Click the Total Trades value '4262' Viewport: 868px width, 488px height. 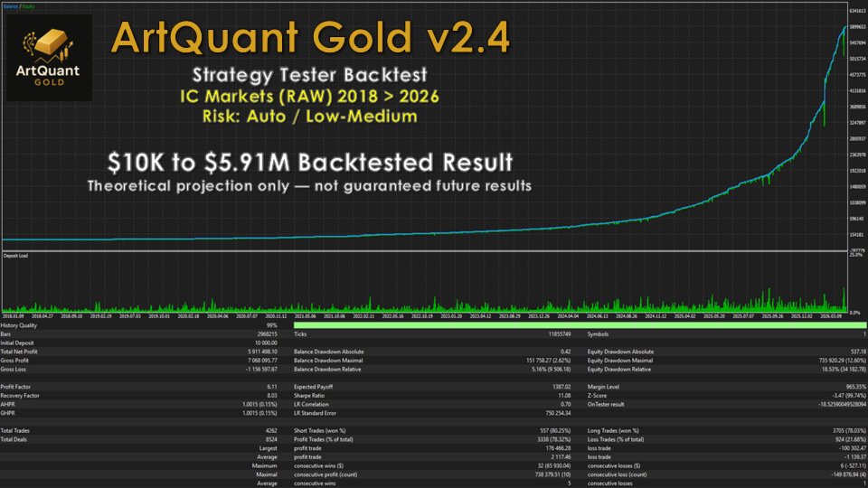click(271, 430)
